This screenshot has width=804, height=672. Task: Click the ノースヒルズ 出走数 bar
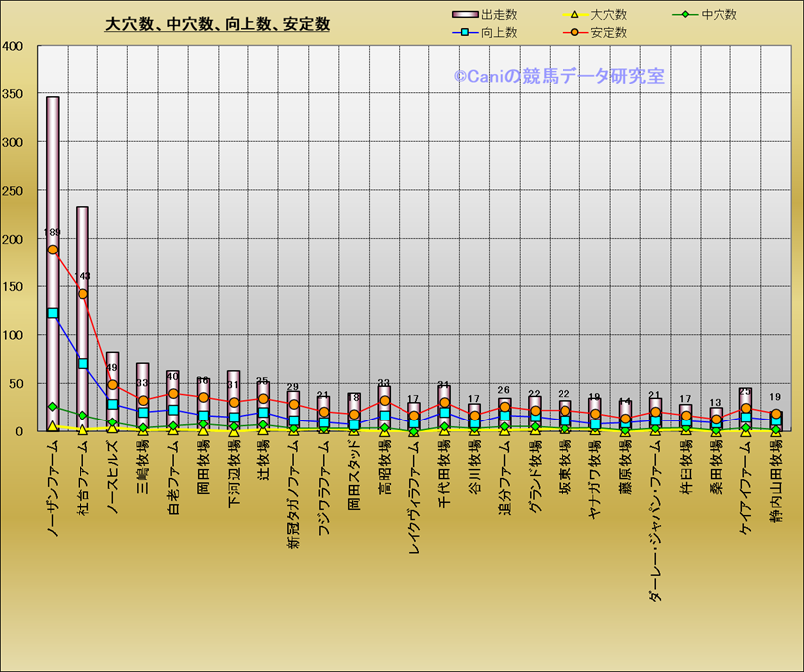pos(112,368)
